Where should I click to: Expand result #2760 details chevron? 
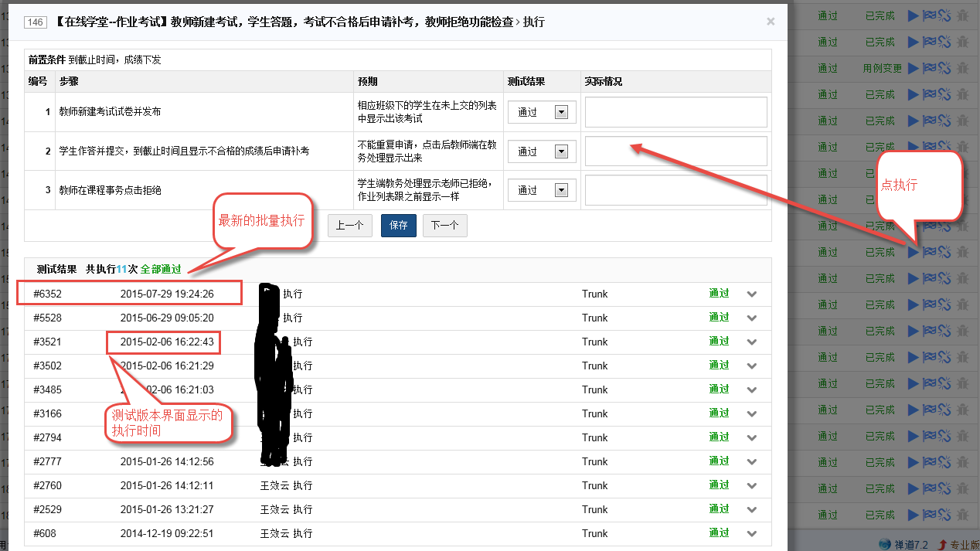pyautogui.click(x=752, y=485)
